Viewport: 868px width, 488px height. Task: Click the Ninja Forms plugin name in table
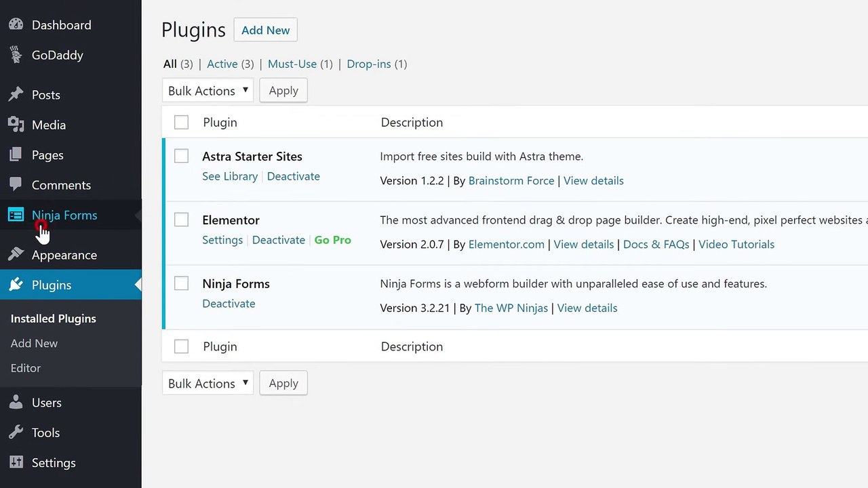coord(236,283)
